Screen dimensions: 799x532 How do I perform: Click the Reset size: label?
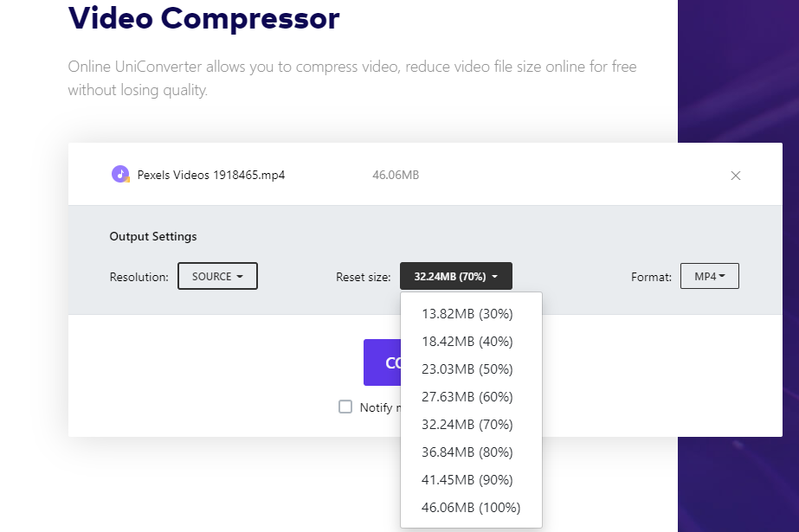[x=364, y=277]
